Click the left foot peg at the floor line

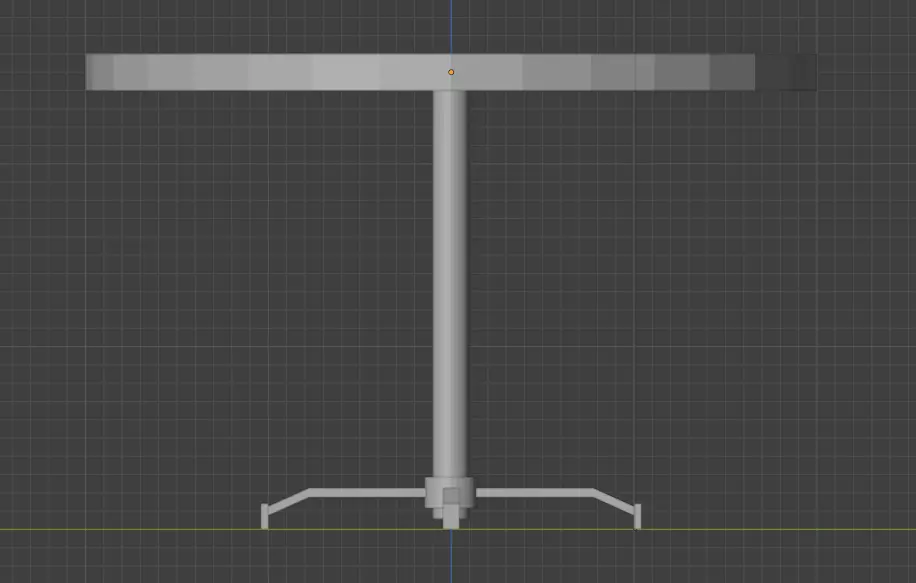tap(265, 516)
